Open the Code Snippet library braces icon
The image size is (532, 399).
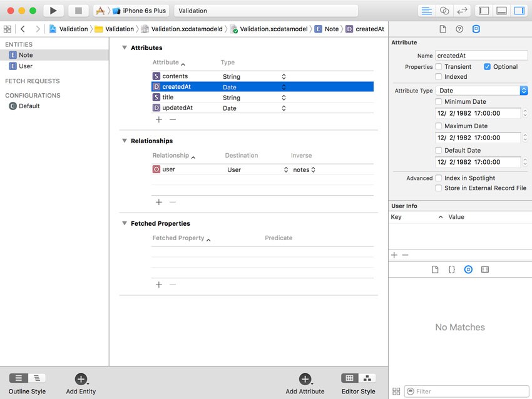point(452,270)
